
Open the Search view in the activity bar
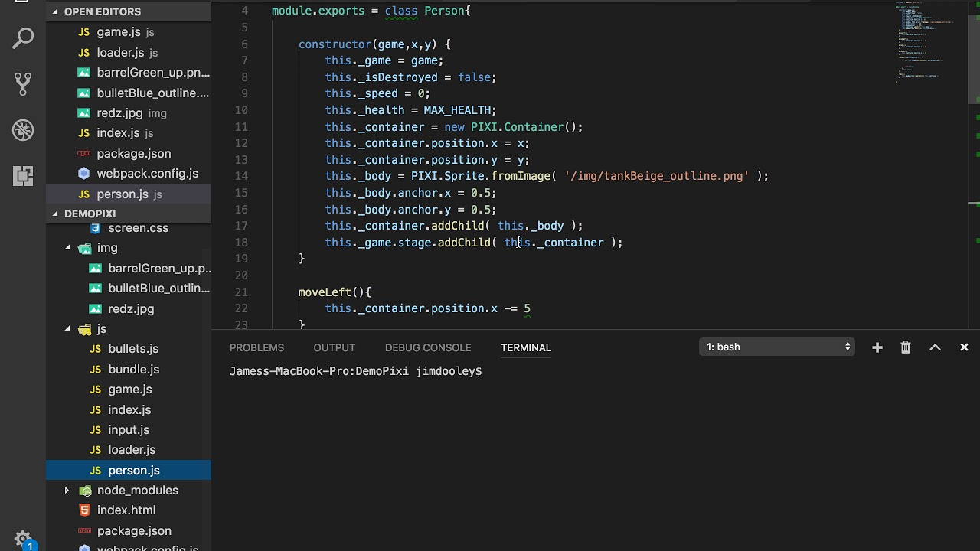(x=23, y=37)
